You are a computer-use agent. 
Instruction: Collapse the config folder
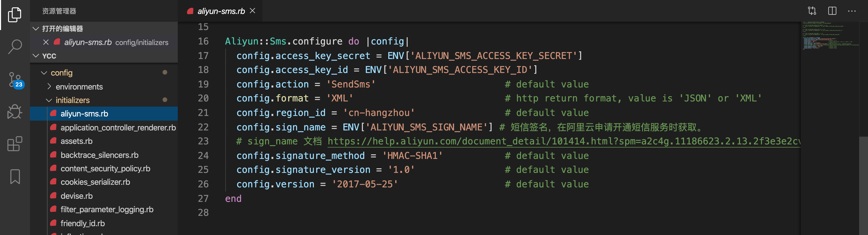(44, 73)
